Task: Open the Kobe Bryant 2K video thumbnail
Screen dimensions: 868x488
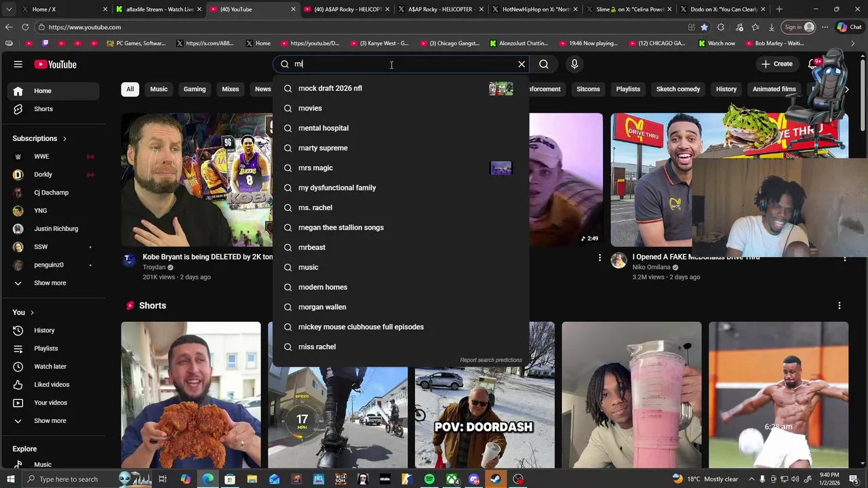Action: [197, 180]
